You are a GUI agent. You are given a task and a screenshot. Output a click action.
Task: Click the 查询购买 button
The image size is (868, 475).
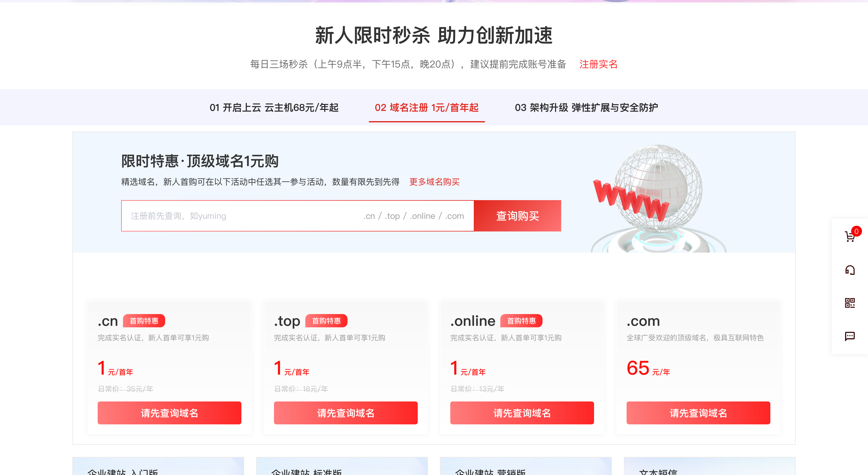(x=517, y=215)
